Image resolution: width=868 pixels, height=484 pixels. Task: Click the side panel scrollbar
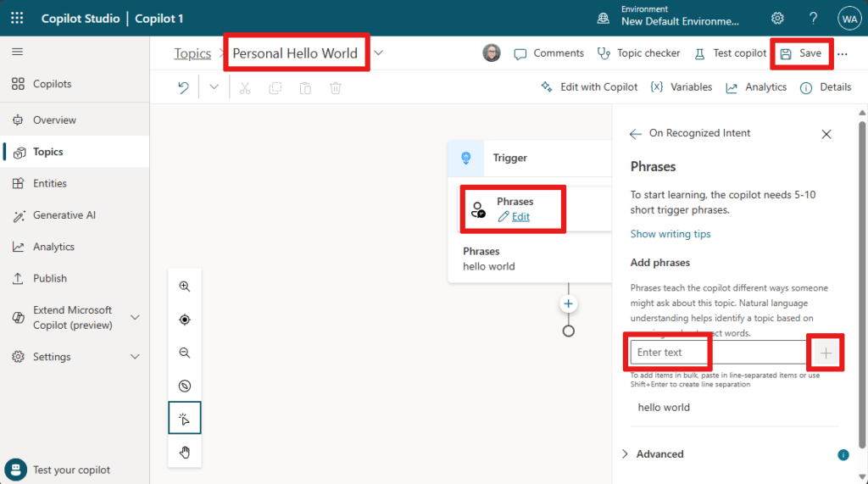point(862,285)
